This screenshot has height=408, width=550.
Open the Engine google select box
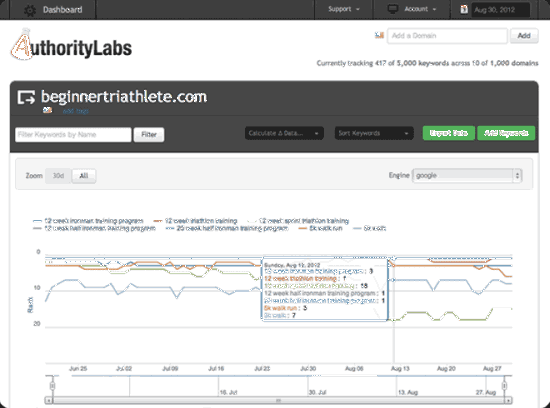tap(467, 176)
